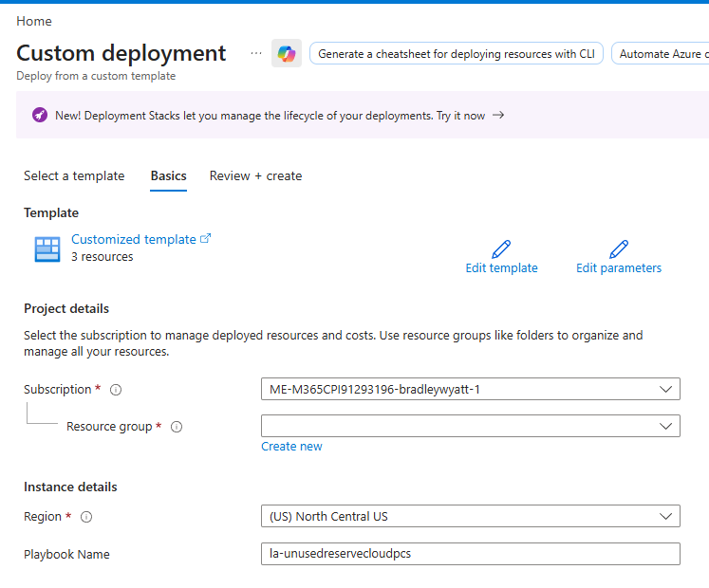Go to the Home breadcrumb
709x588 pixels.
(34, 21)
